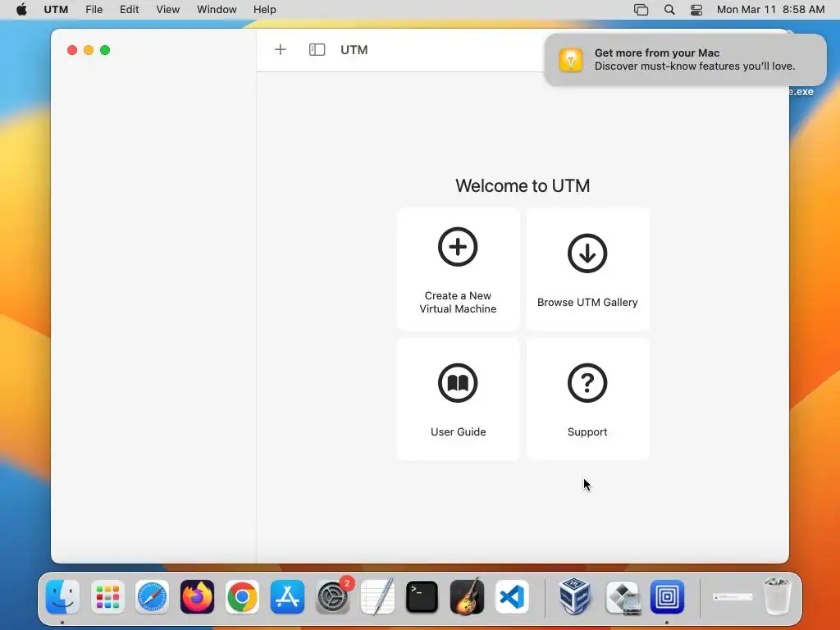Launch Visual Studio Code from the Dock
The image size is (840, 630).
pyautogui.click(x=512, y=596)
